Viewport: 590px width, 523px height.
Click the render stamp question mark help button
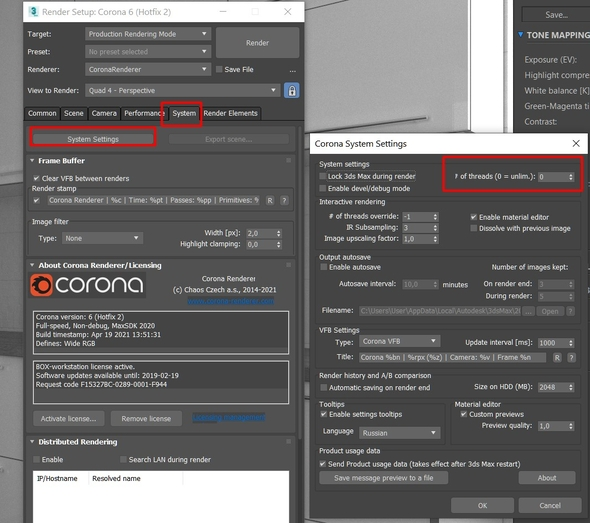coord(284,201)
